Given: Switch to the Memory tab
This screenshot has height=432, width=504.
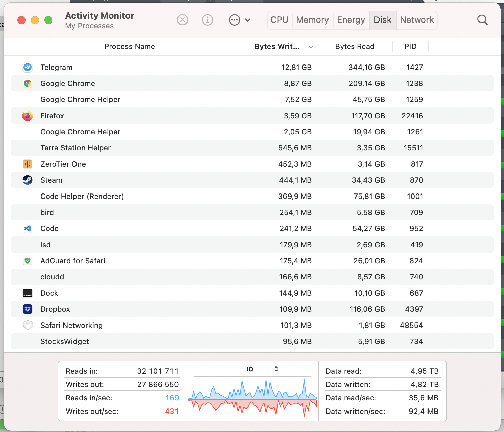Looking at the screenshot, I should point(312,20).
